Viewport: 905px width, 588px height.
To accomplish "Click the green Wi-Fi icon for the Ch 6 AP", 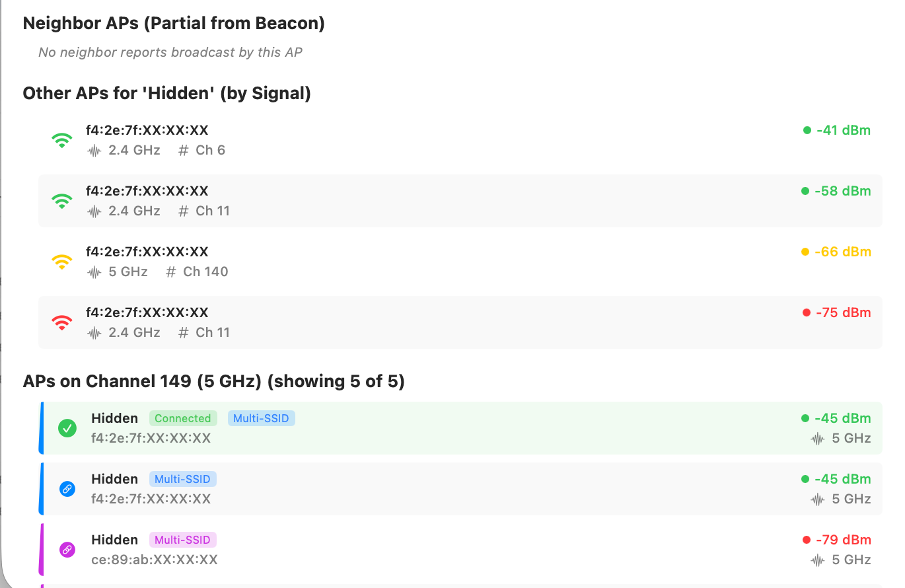I will (62, 140).
